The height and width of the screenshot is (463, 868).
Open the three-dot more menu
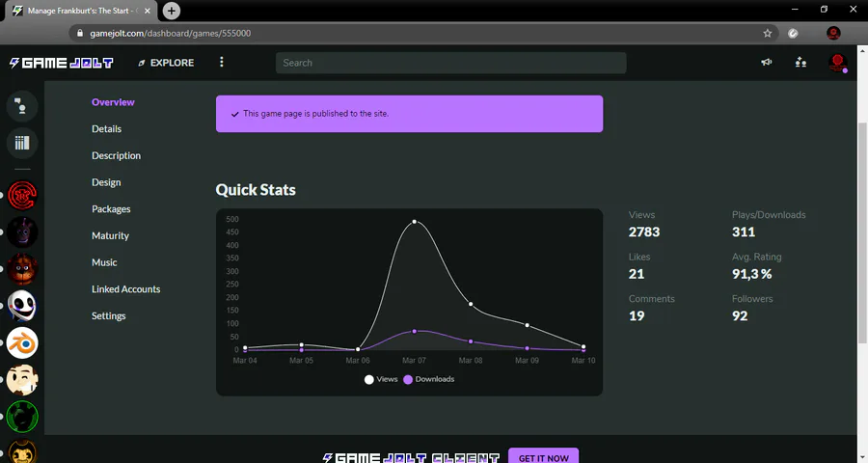coord(222,62)
